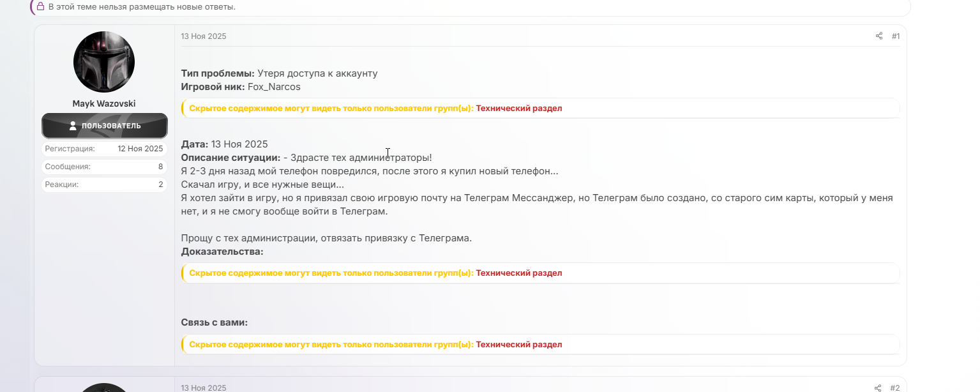Image resolution: width=980 pixels, height=392 pixels.
Task: Open the #1 post permalink
Action: pyautogui.click(x=896, y=36)
